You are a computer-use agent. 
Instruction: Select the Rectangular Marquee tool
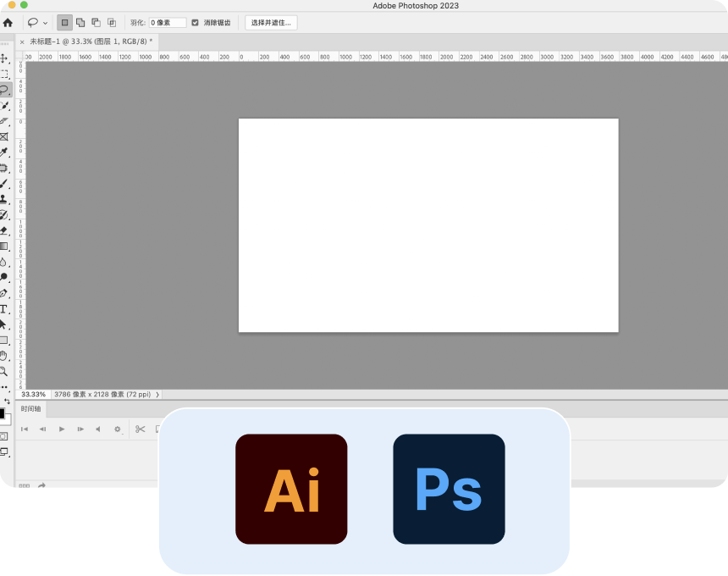tap(4, 75)
